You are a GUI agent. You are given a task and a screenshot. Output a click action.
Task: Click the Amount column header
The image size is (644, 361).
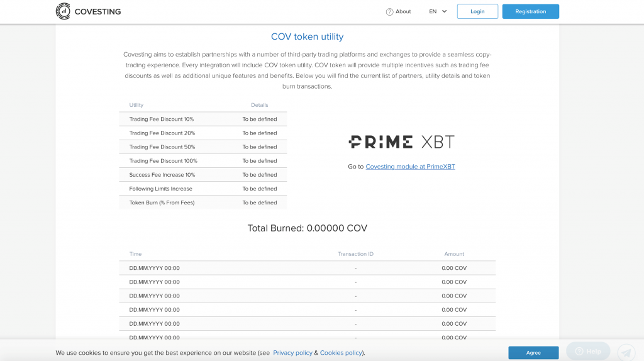click(454, 254)
